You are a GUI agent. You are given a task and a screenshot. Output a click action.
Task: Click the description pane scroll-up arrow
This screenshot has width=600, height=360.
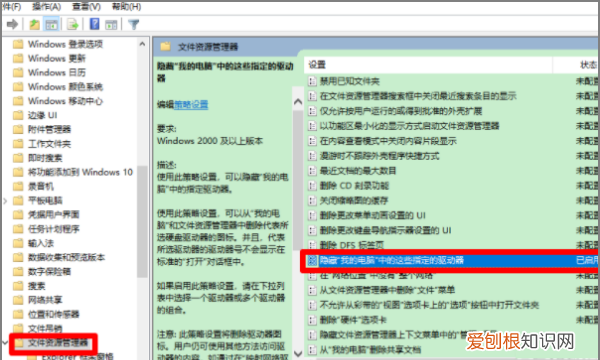point(298,102)
